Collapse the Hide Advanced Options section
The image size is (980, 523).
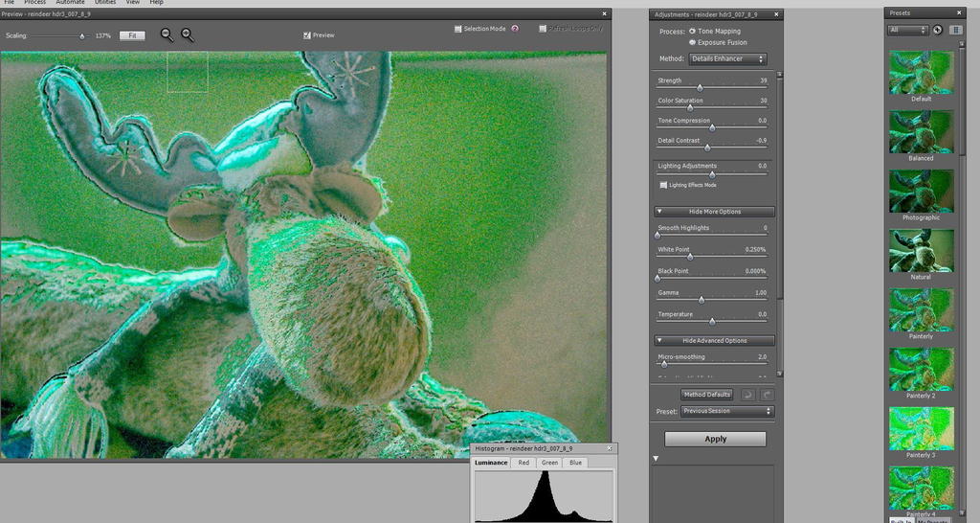click(715, 341)
